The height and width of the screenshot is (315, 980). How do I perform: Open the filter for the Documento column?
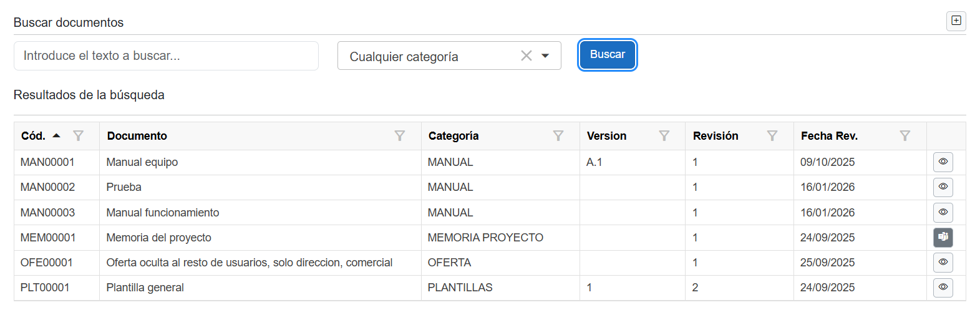pyautogui.click(x=400, y=136)
